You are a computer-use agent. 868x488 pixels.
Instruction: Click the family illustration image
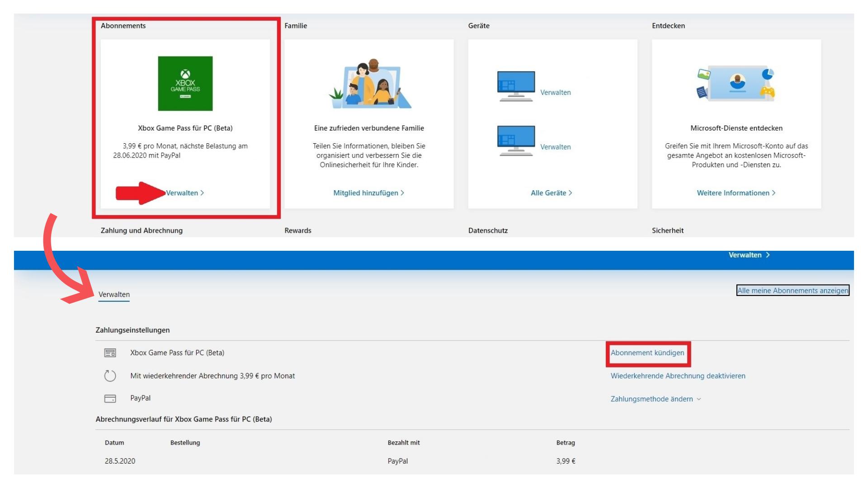370,84
